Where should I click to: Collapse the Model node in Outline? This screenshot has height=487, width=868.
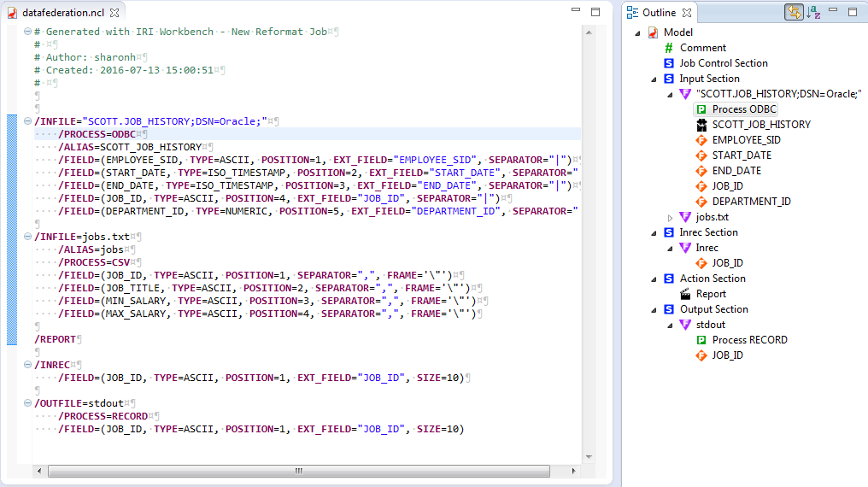[x=637, y=33]
